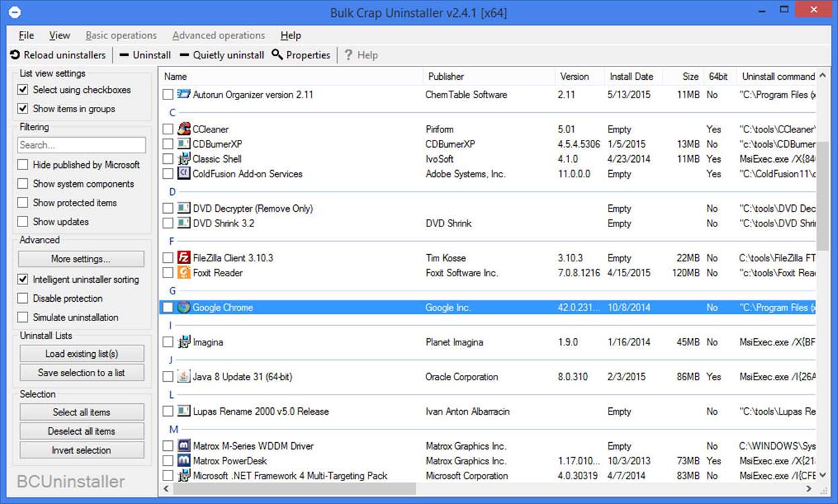Toggle Show system components checkbox
Image resolution: width=838 pixels, height=504 pixels.
click(x=23, y=184)
